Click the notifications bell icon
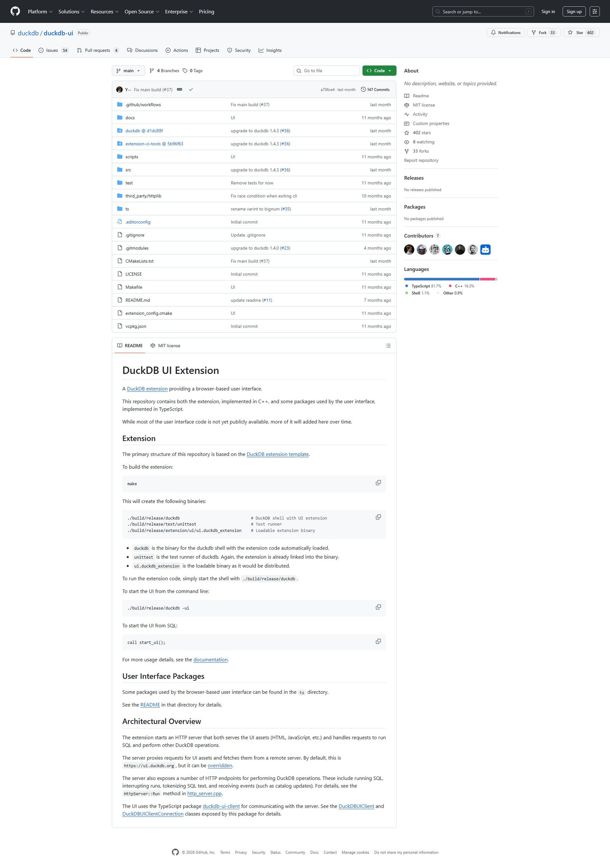Viewport: 610px width, 868px height. pyautogui.click(x=493, y=32)
